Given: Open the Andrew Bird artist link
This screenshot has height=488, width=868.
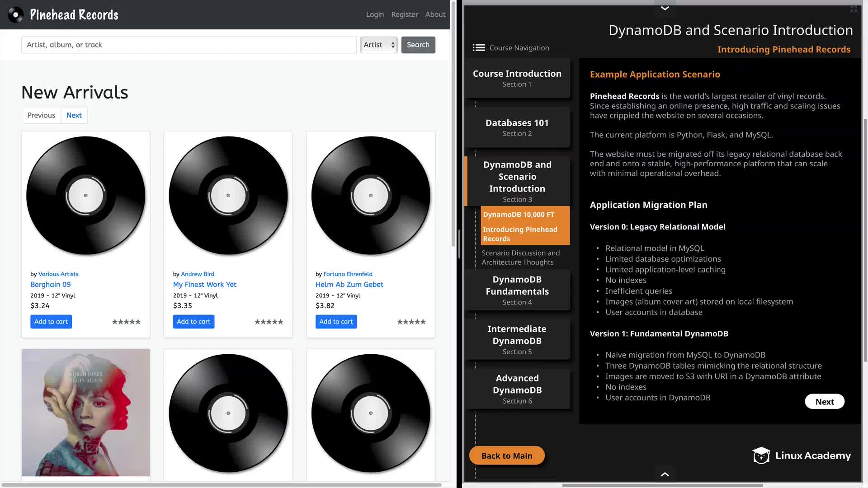Looking at the screenshot, I should tap(197, 274).
